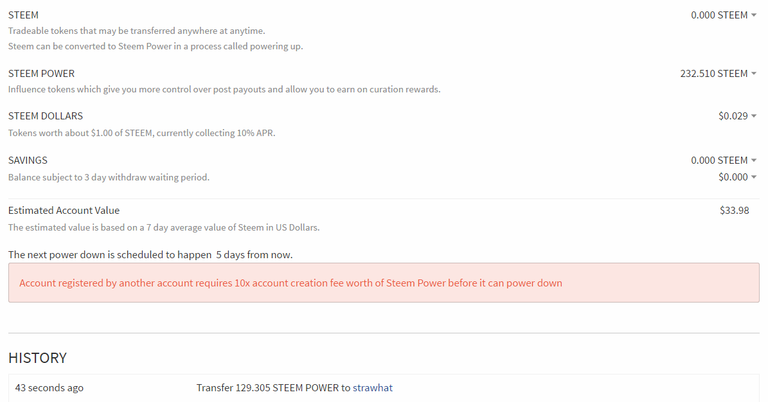This screenshot has width=768, height=402.
Task: Open the strawhat account link
Action: click(372, 387)
